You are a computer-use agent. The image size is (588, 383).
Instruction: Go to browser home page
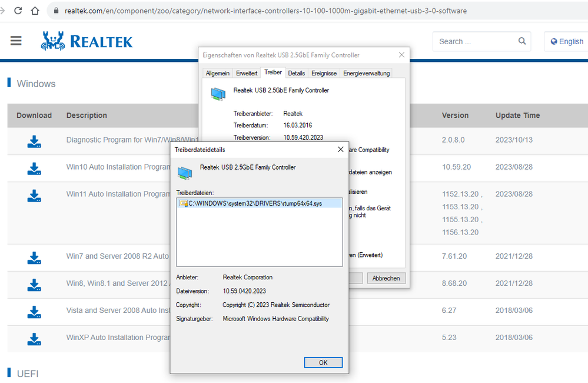35,11
